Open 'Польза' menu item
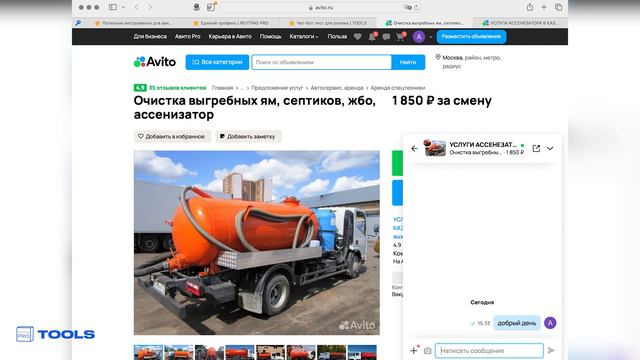This screenshot has height=360, width=640. tap(337, 36)
